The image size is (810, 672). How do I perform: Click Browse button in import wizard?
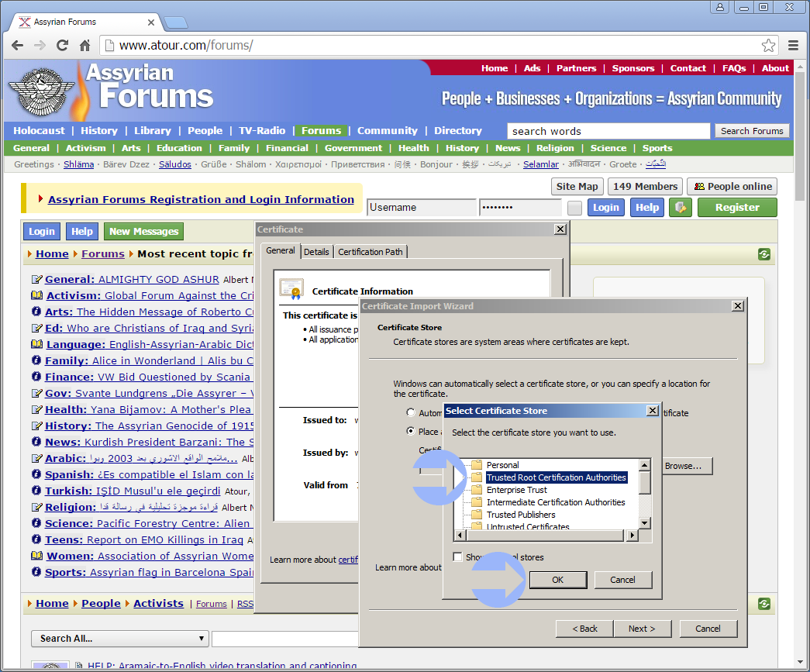(x=687, y=466)
